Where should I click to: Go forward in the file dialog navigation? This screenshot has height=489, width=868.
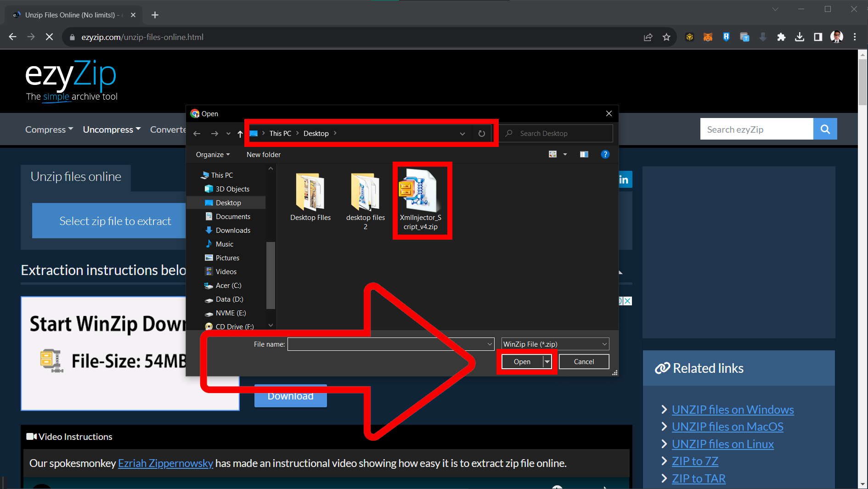click(214, 134)
